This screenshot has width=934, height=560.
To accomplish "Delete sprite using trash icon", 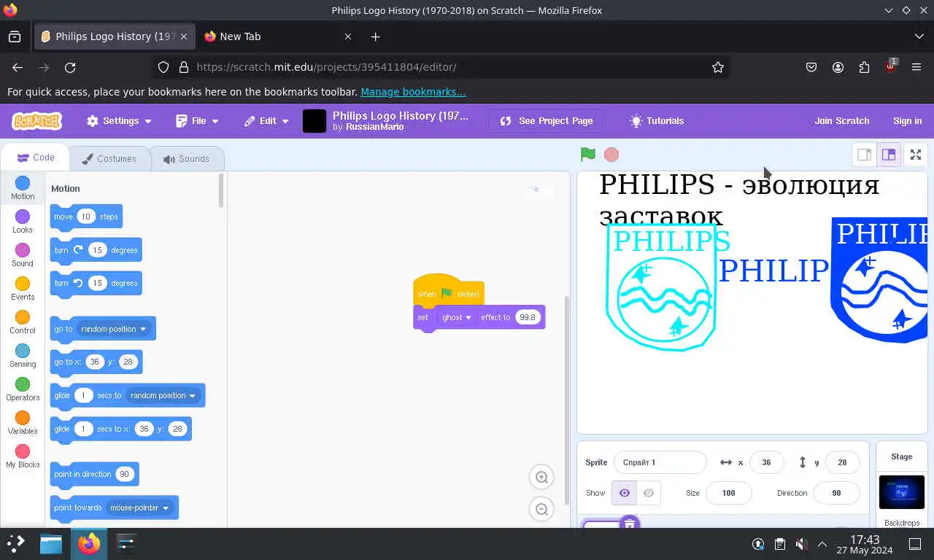I will [629, 523].
